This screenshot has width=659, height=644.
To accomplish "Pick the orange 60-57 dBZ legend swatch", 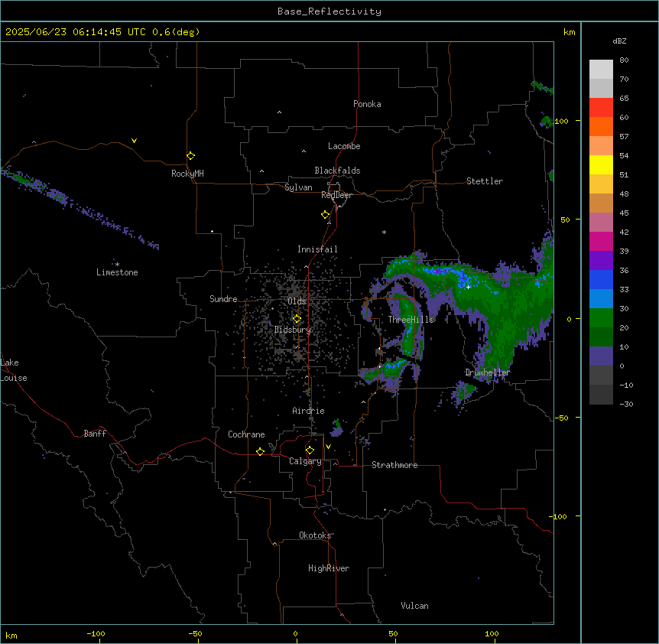I will tap(601, 126).
